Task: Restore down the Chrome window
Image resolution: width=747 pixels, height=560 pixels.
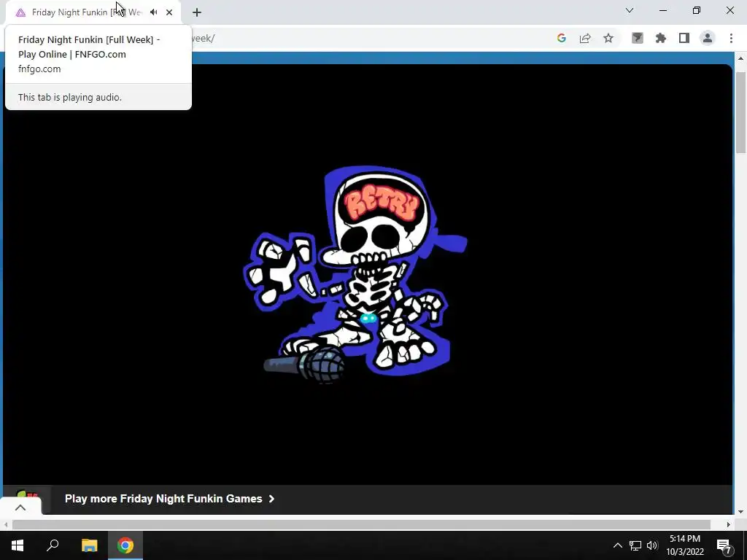Action: 697,10
